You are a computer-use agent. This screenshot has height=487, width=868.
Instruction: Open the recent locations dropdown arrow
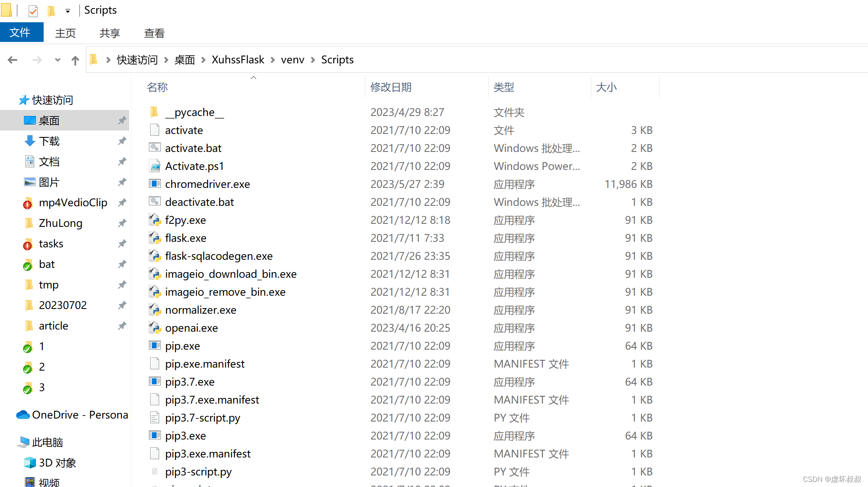click(57, 60)
